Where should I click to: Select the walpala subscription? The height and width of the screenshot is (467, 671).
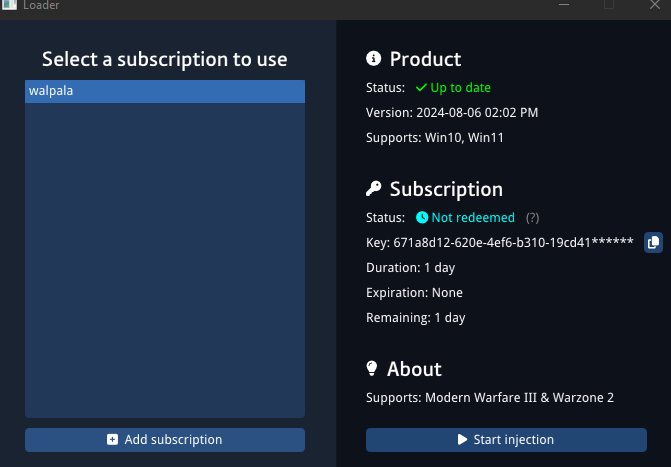(165, 91)
